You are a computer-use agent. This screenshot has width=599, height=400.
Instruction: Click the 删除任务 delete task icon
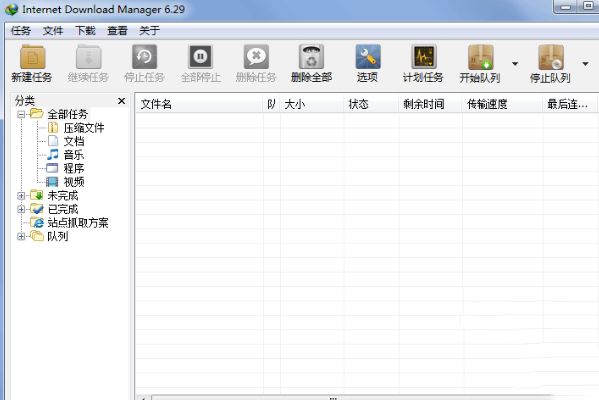(256, 57)
